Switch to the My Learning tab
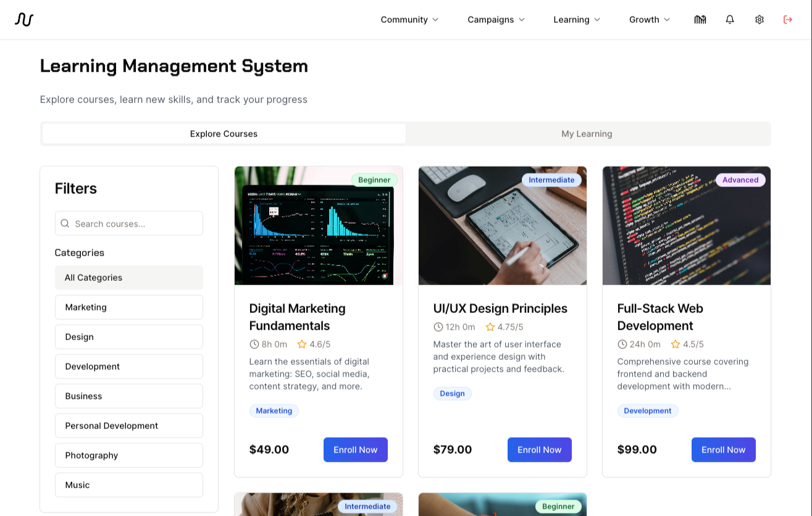 pyautogui.click(x=587, y=134)
